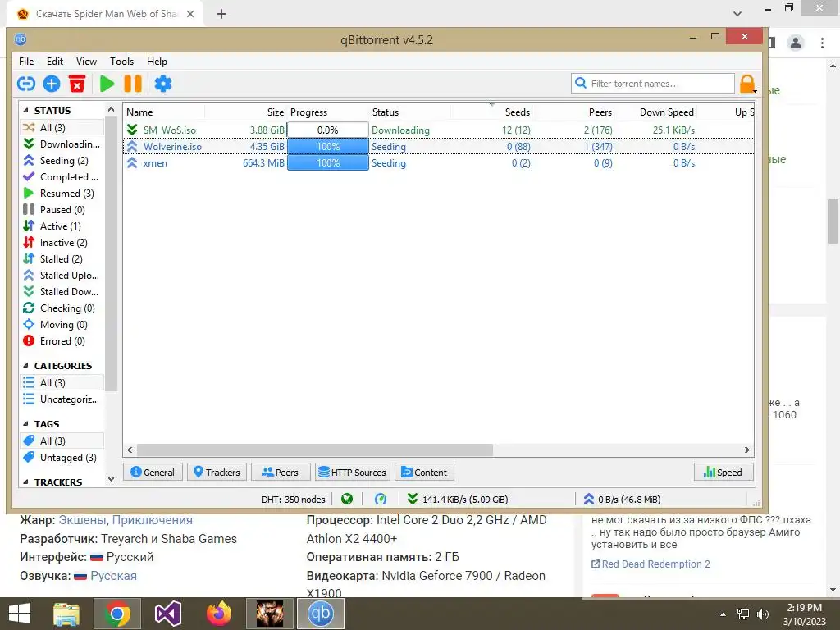Image resolution: width=840 pixels, height=630 pixels.
Task: Select the Active (1) filter
Action: 62,226
